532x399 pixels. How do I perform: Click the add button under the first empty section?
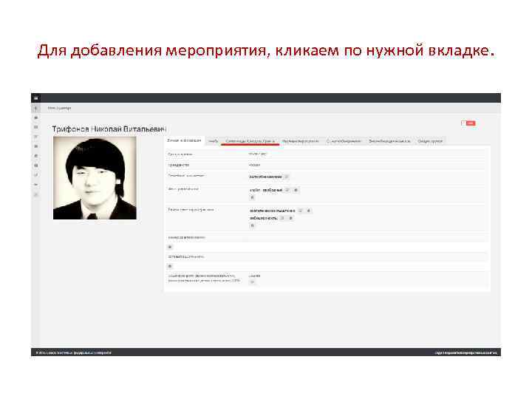coord(170,247)
